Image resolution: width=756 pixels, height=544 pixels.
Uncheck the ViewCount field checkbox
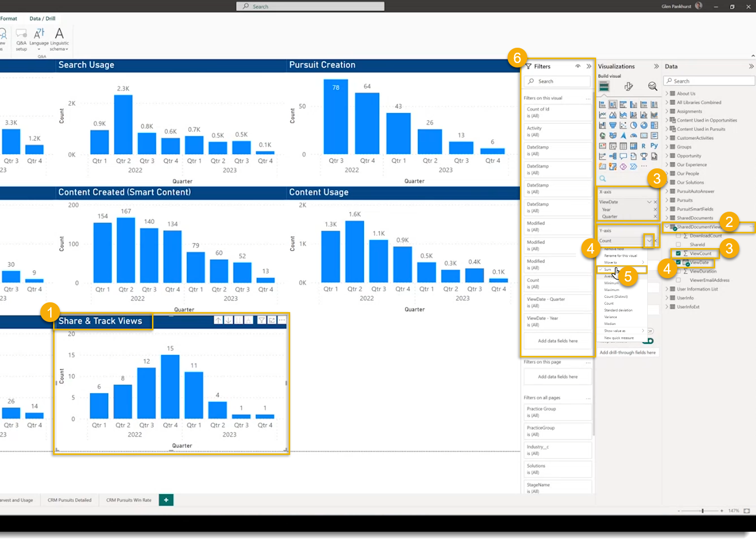[678, 254]
